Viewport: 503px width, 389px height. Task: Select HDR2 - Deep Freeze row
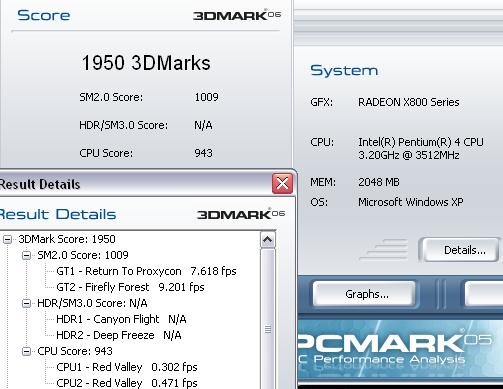tap(119, 335)
